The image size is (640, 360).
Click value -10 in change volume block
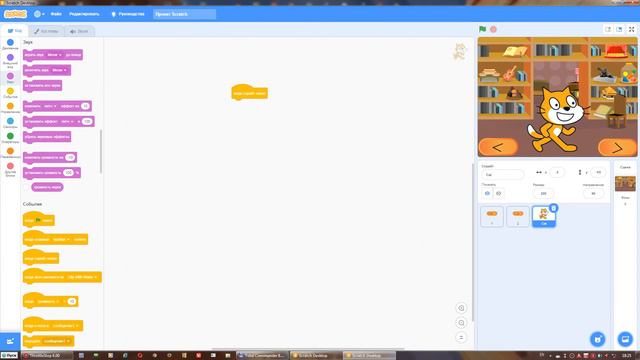tap(70, 157)
